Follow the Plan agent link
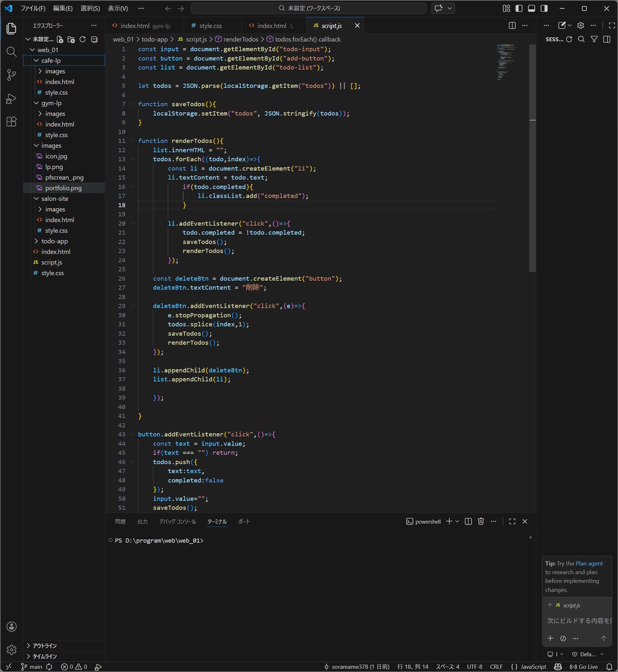This screenshot has width=618, height=672. pos(589,564)
